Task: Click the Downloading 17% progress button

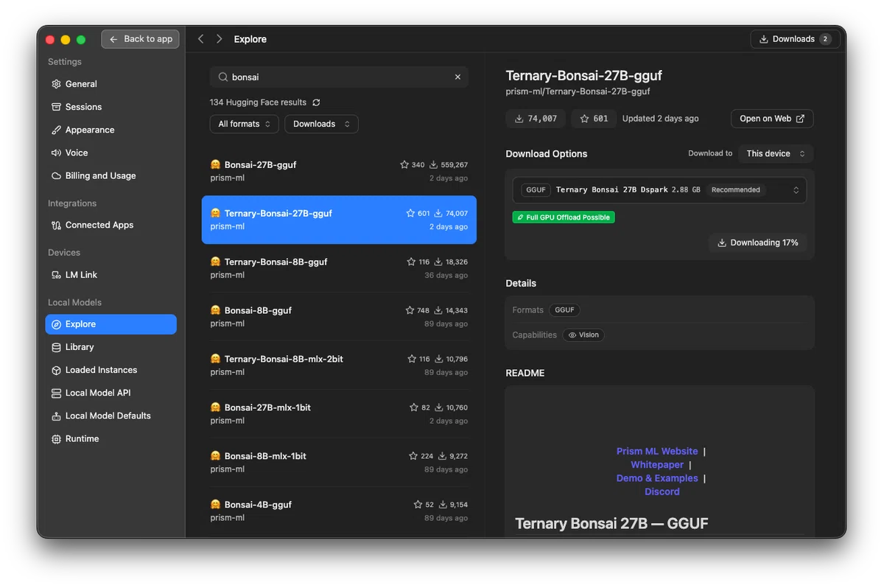Action: coord(757,242)
